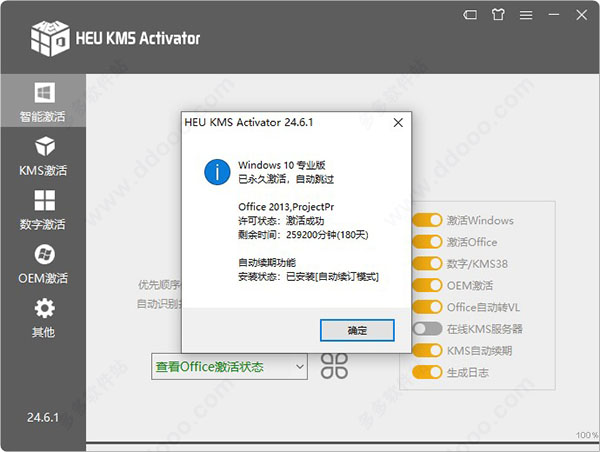The width and height of the screenshot is (600, 452).
Task: Disable the 数字/KMS38 switch
Action: 427,264
